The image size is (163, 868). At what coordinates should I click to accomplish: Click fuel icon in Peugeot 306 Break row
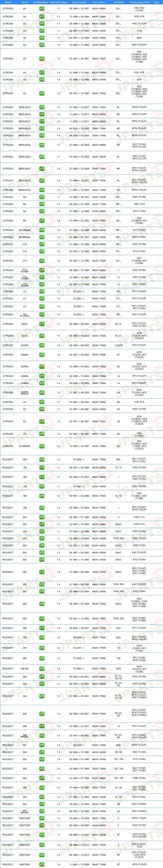click(x=42, y=736)
